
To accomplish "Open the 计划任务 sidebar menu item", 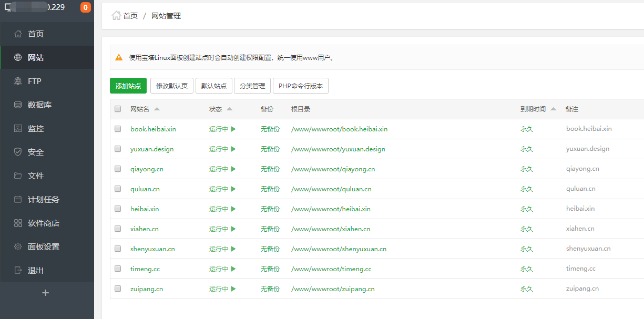I will 47,200.
